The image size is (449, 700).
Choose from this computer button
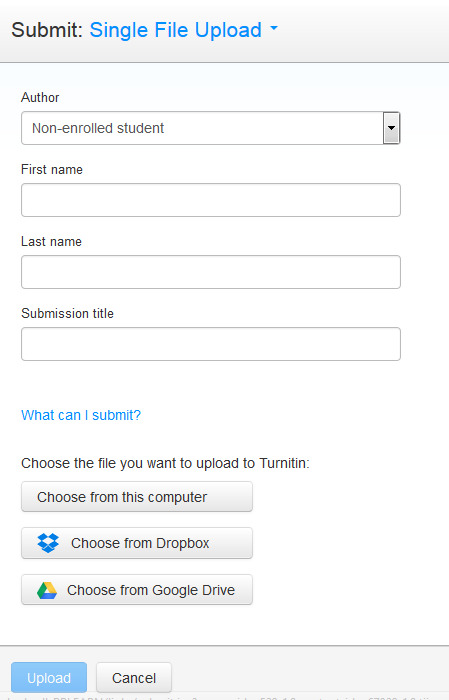(x=137, y=496)
